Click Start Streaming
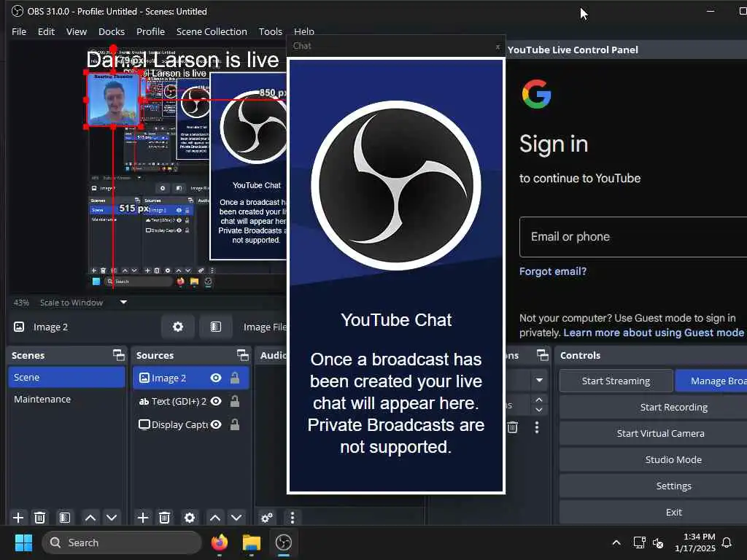The image size is (747, 560). click(x=616, y=381)
